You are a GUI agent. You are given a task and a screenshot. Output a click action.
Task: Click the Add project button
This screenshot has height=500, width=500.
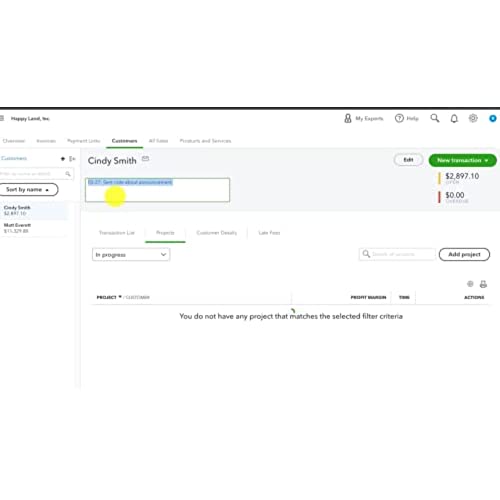[464, 254]
